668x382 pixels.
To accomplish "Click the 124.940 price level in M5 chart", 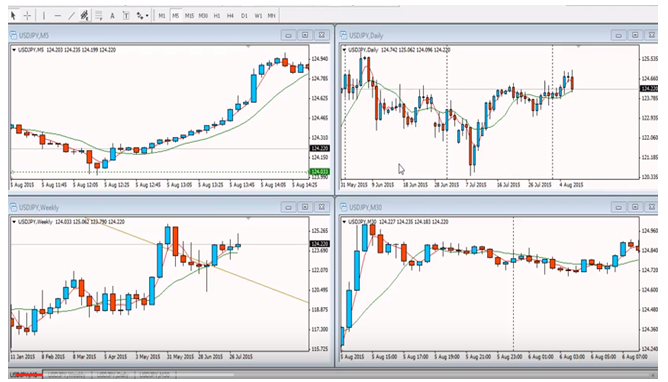I will pyautogui.click(x=320, y=59).
